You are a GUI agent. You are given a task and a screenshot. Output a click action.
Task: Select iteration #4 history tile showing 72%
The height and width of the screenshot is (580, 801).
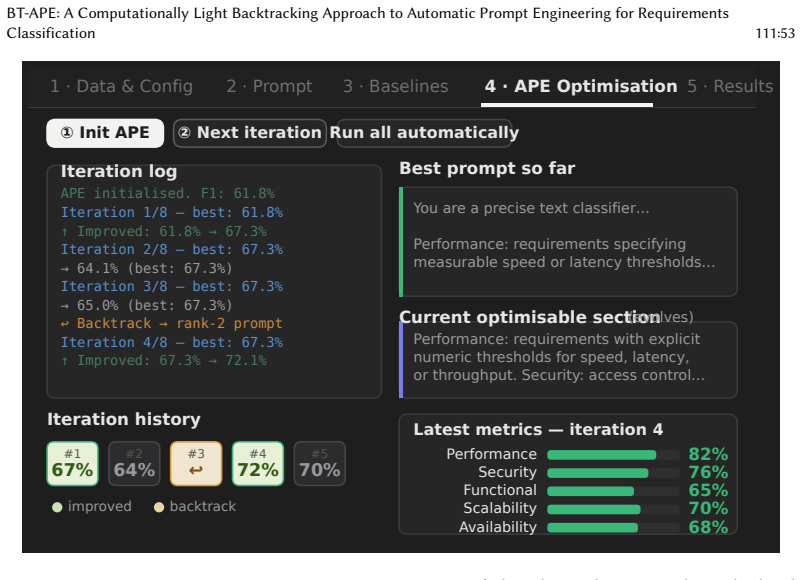[258, 463]
